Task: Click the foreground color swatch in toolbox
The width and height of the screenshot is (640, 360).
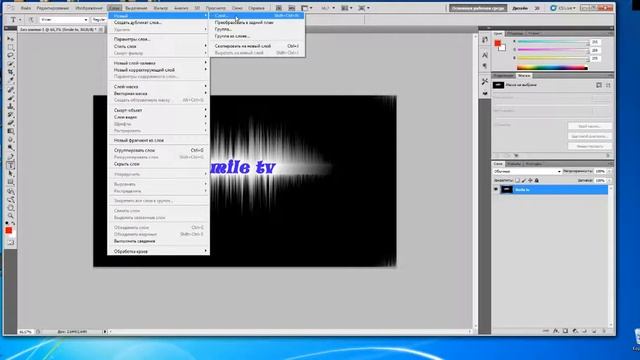Action: 9,231
